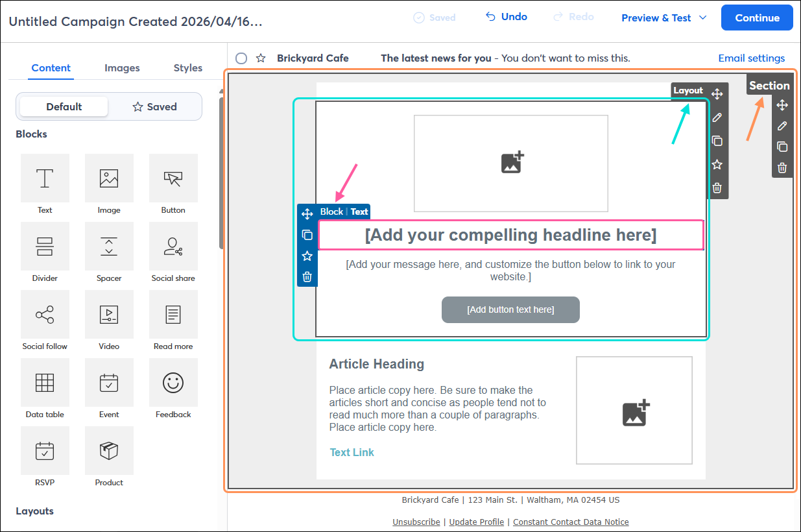Open Email settings

(x=751, y=58)
